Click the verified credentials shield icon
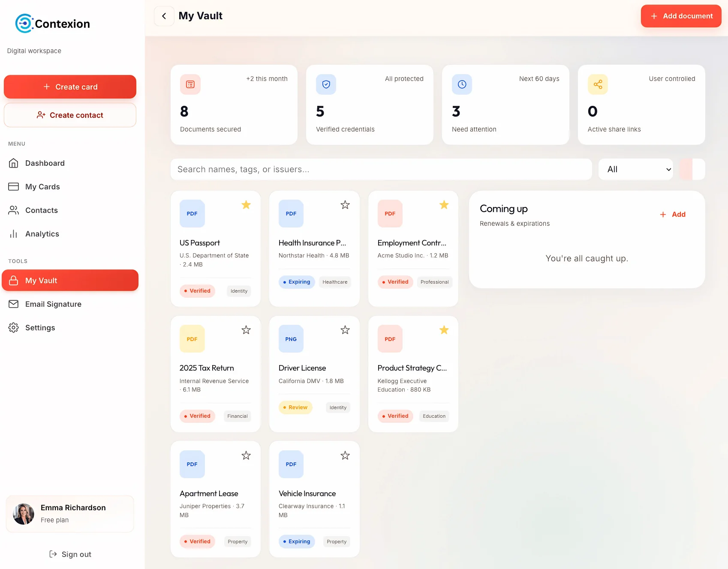Viewport: 728px width, 569px height. point(326,84)
